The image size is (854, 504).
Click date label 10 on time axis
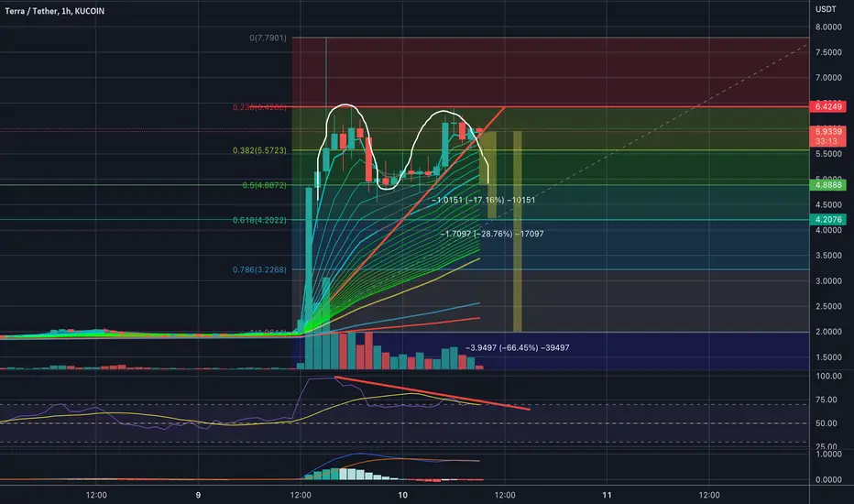(402, 495)
